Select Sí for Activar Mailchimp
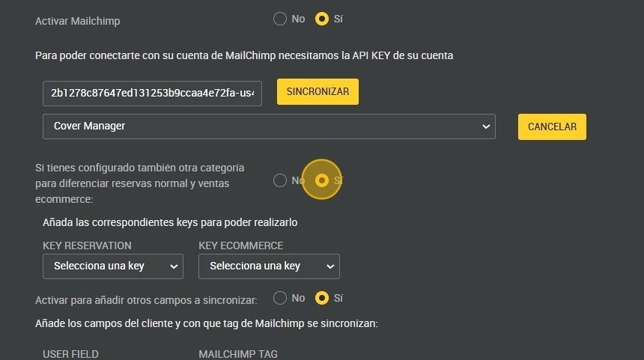Image resolution: width=644 pixels, height=360 pixels. [322, 19]
